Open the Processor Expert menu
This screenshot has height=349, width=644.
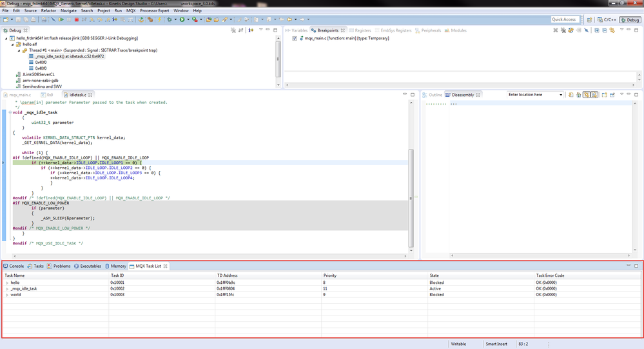[x=155, y=11]
